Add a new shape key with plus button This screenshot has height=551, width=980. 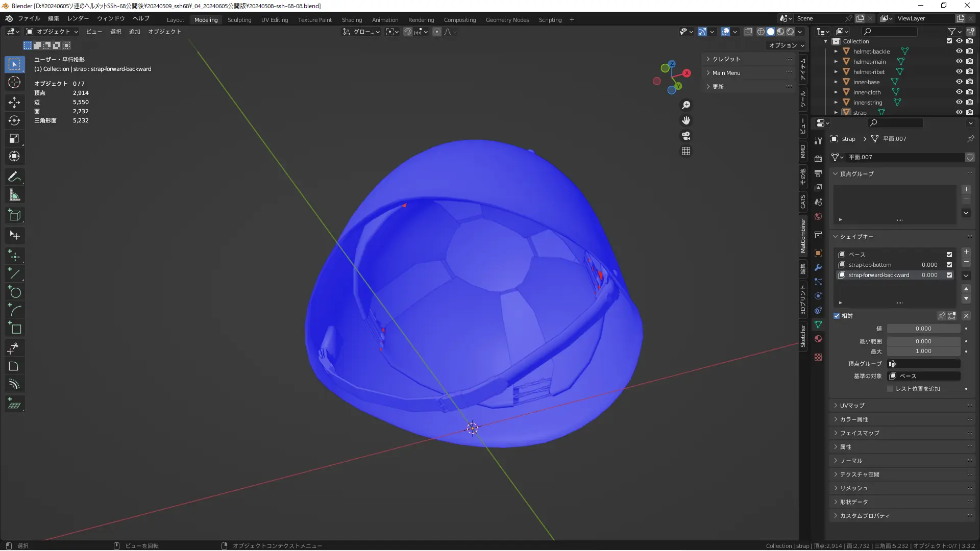coord(966,252)
